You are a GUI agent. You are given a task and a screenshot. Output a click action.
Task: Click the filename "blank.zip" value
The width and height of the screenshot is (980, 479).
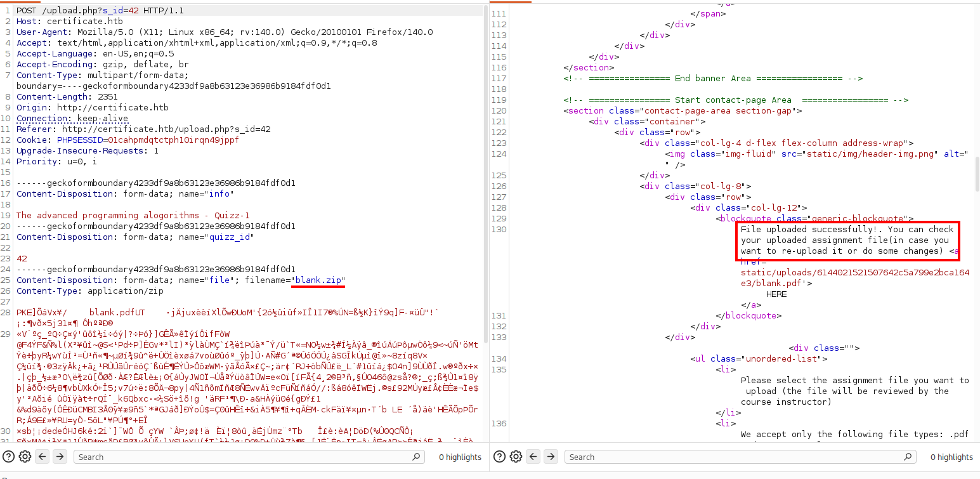point(318,280)
